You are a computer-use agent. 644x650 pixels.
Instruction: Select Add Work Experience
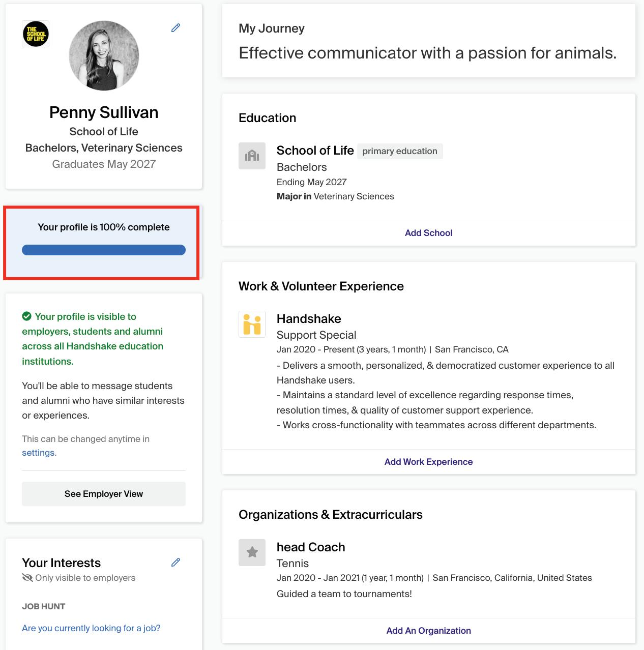coord(428,462)
